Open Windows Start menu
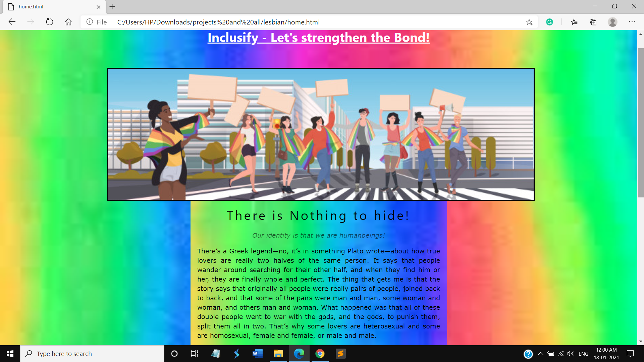 (10, 354)
